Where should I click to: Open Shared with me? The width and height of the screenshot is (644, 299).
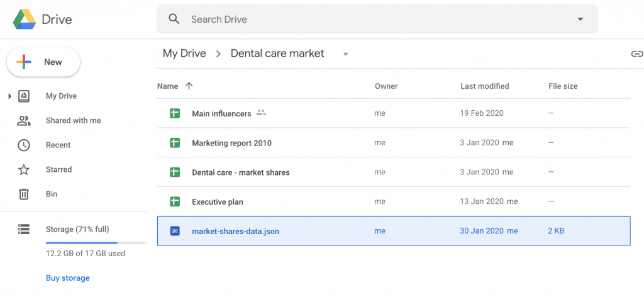click(x=73, y=120)
